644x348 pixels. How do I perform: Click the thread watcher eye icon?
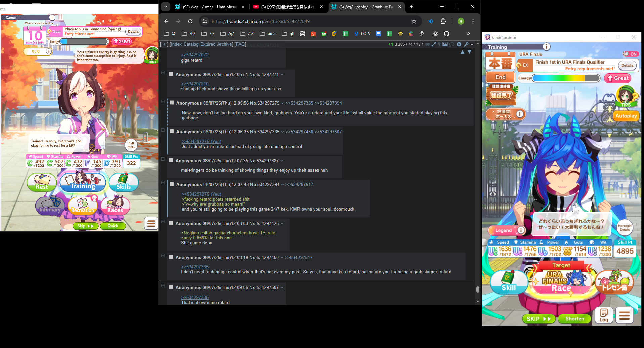(x=427, y=44)
